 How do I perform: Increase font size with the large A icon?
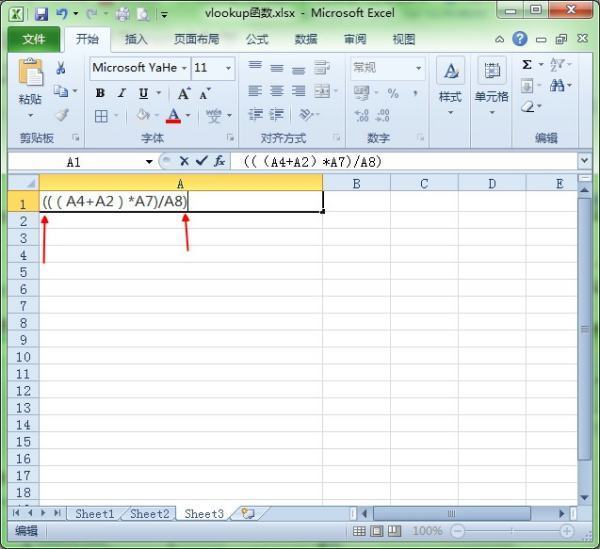click(x=184, y=93)
